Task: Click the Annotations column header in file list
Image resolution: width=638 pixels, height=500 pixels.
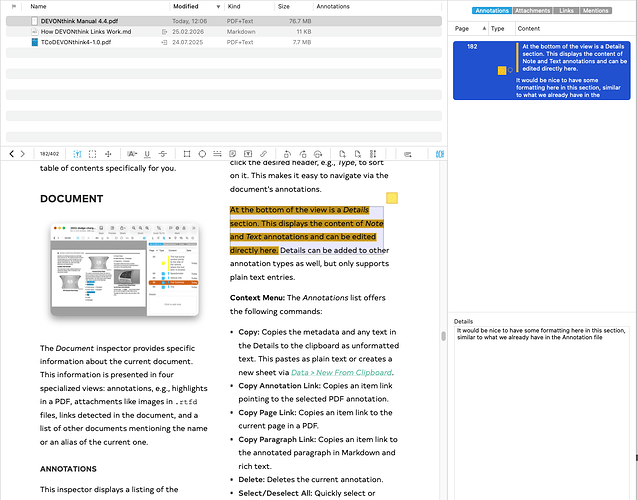Action: (333, 6)
